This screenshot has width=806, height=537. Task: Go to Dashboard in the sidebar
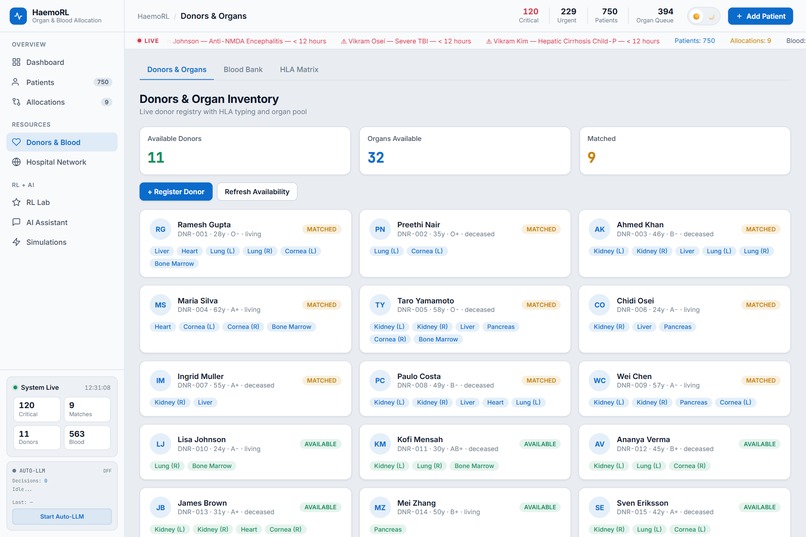pyautogui.click(x=62, y=62)
